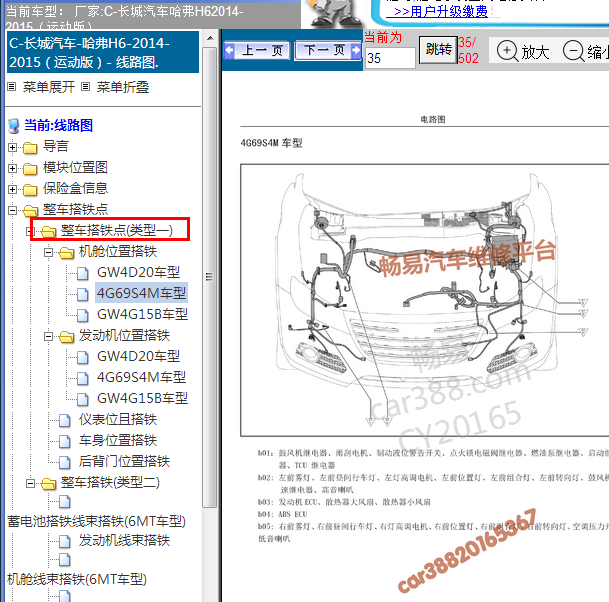Select 模块位置图 in the tree
Screen dimensions: 609x602
coord(75,167)
